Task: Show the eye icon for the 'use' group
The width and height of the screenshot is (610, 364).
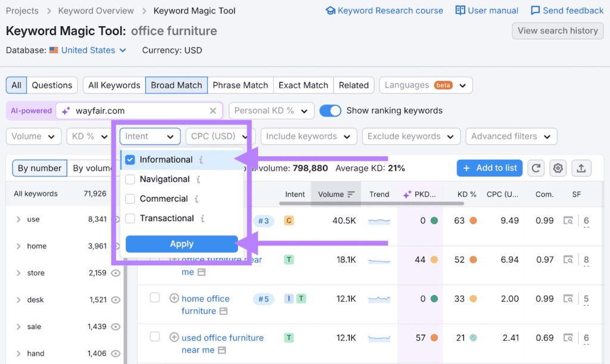Action: 116,219
